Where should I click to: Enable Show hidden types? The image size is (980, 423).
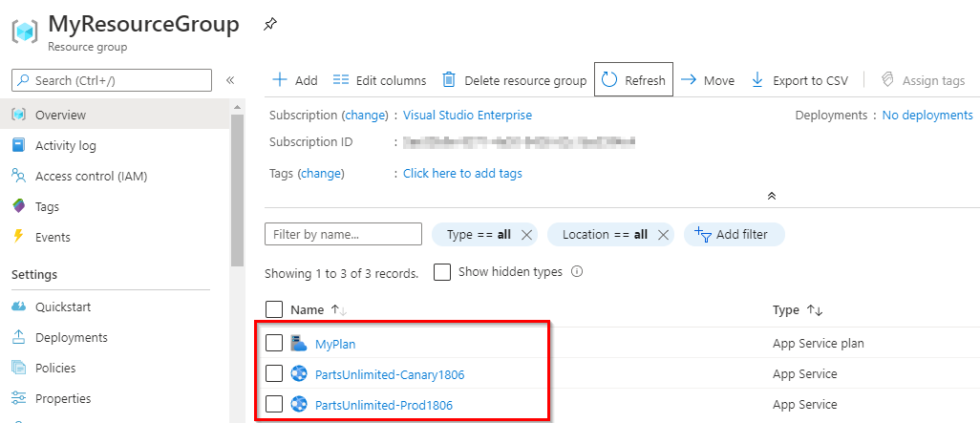coord(442,272)
